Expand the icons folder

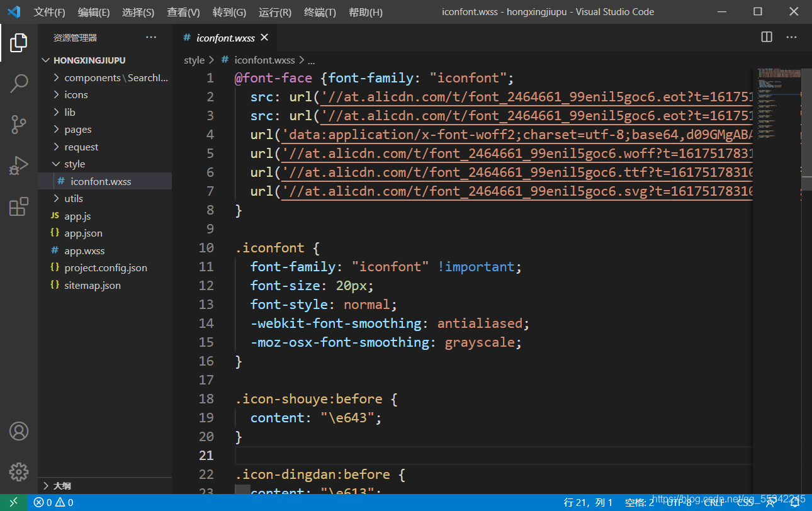tap(104, 95)
